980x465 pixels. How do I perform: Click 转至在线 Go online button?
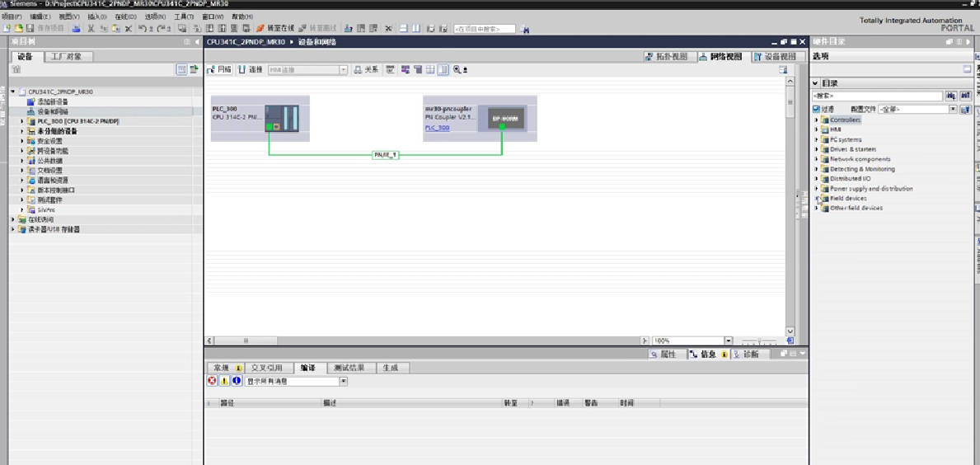click(275, 28)
